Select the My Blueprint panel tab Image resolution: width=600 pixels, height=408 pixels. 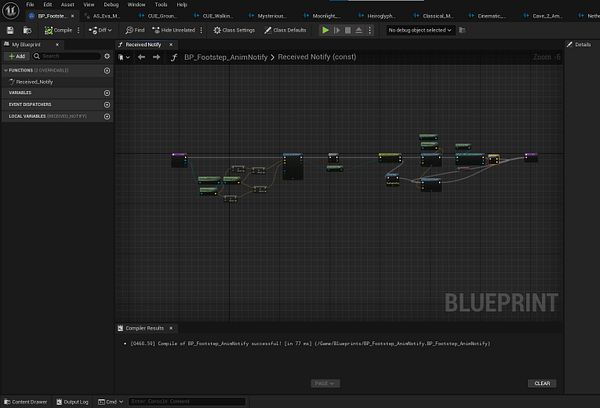point(26,45)
